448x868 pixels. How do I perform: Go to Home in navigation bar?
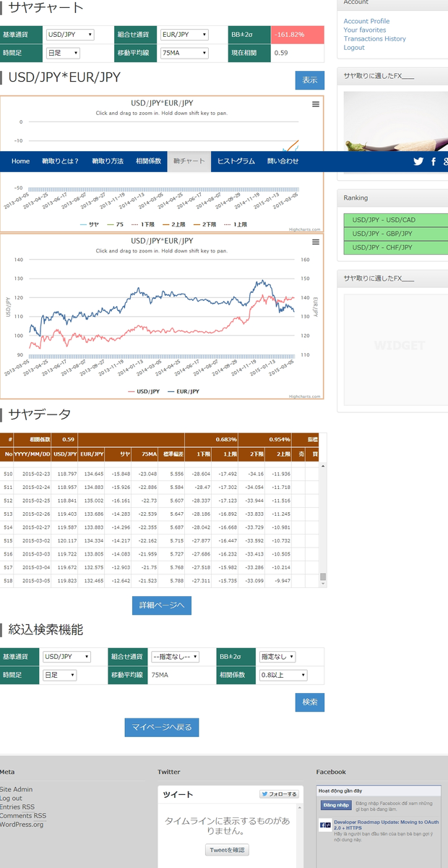[20, 161]
